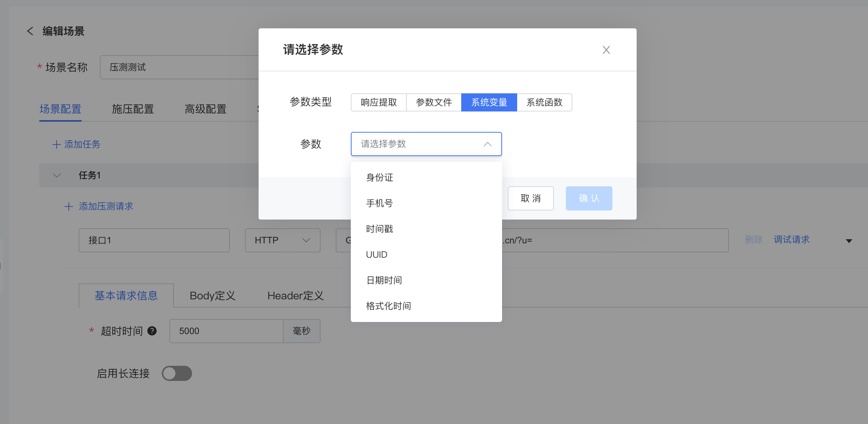Click the back arrow beside 编辑场景
Screen dimensions: 868x424
(x=30, y=31)
